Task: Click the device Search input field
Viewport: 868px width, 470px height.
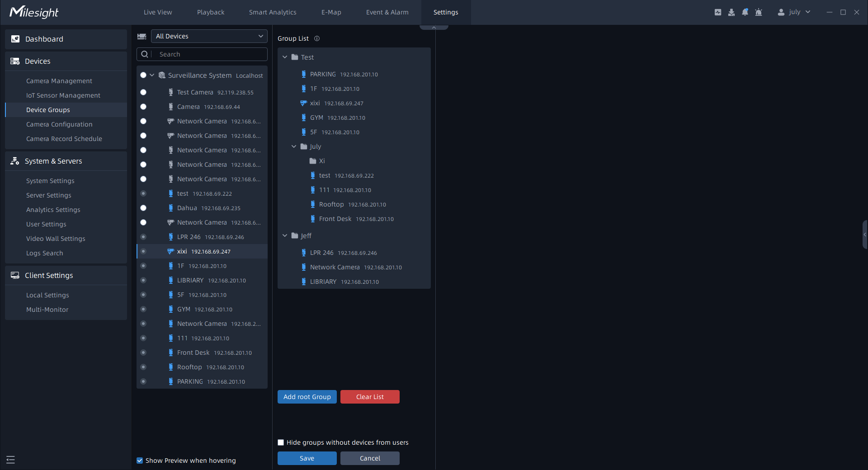Action: click(x=202, y=54)
